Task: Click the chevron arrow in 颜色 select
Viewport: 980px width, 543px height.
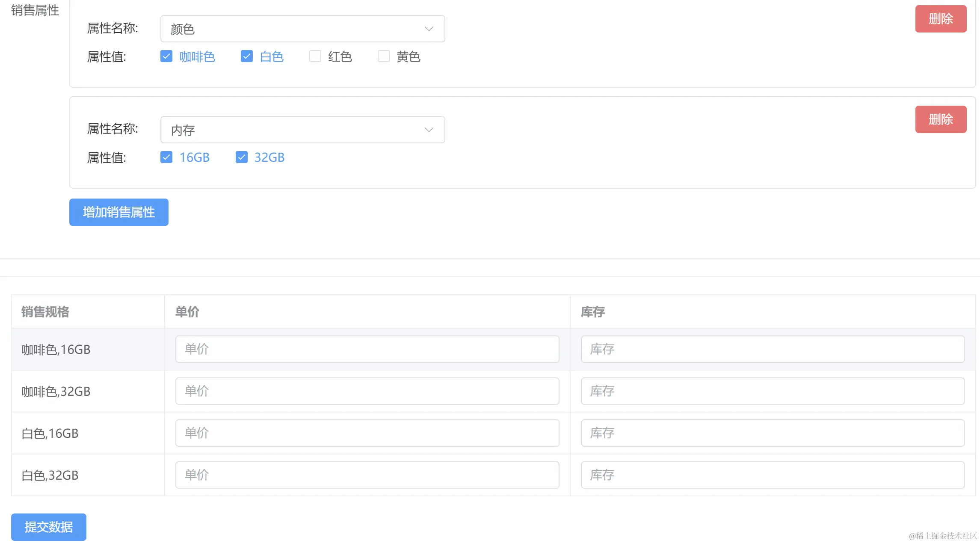Action: [x=429, y=29]
